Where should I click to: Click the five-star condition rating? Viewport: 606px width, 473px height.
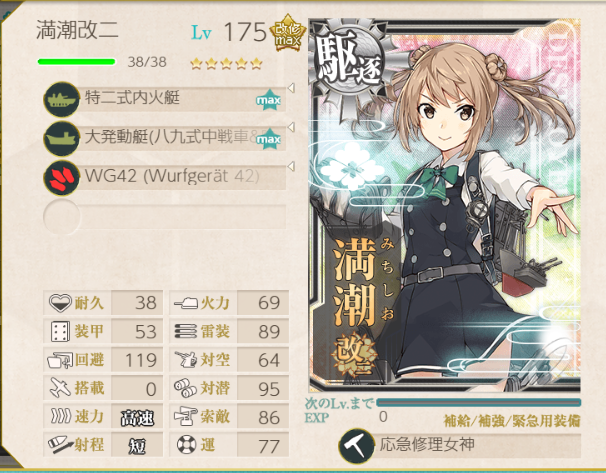coord(226,64)
